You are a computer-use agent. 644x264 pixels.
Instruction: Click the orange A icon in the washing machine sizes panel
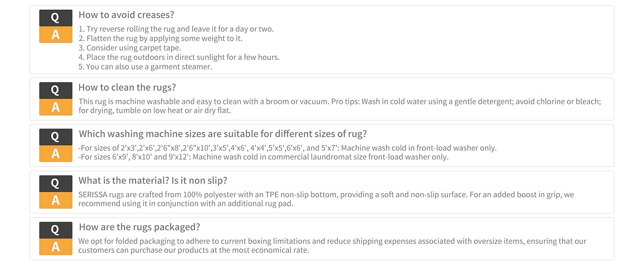tap(55, 154)
